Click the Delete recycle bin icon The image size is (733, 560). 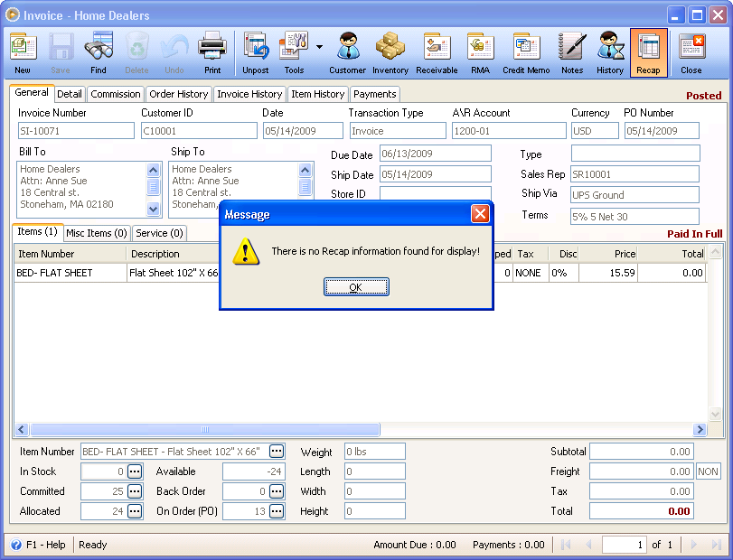(136, 47)
